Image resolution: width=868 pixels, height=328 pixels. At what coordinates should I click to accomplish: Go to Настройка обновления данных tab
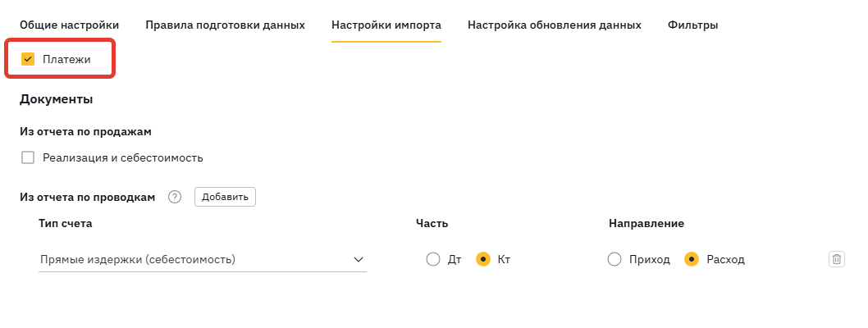coord(555,25)
